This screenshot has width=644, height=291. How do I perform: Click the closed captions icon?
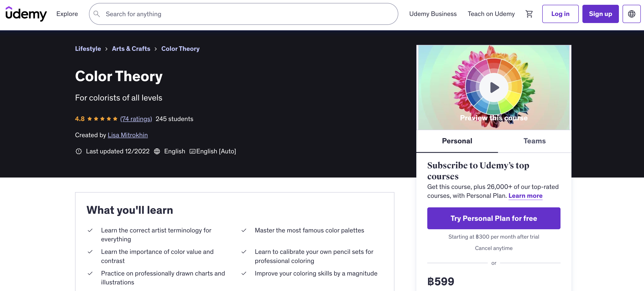tap(192, 151)
